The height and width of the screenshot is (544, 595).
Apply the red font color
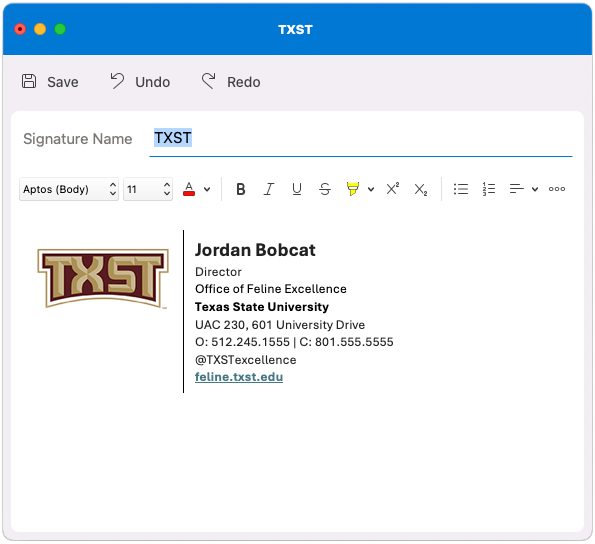pyautogui.click(x=189, y=189)
